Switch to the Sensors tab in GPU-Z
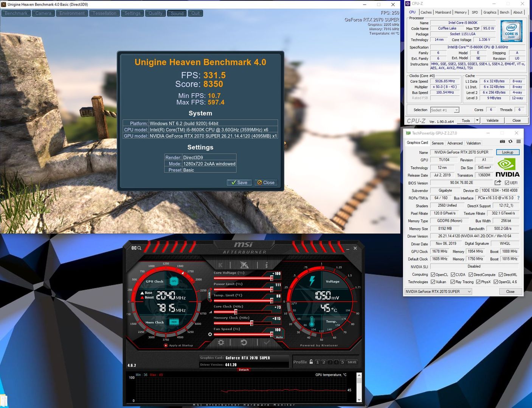Viewport: 532px width, 408px height. (x=437, y=143)
